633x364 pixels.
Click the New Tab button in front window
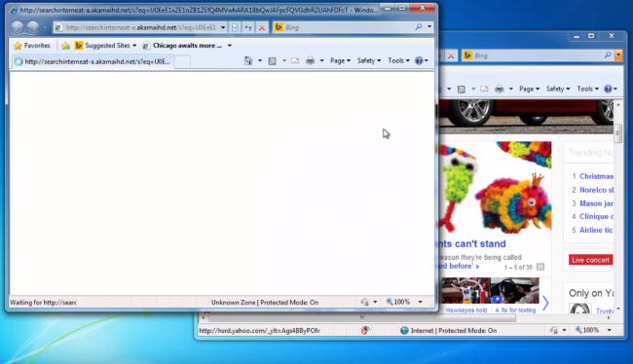pyautogui.click(x=182, y=61)
